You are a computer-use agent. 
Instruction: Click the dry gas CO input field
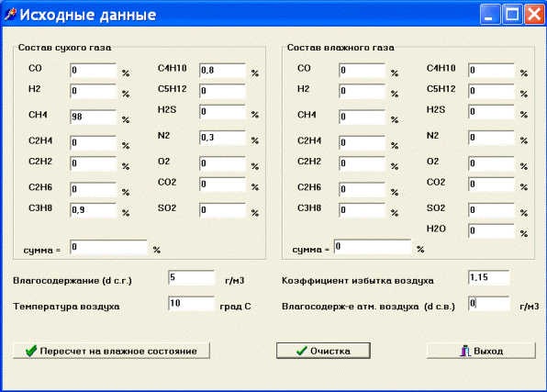coord(93,71)
